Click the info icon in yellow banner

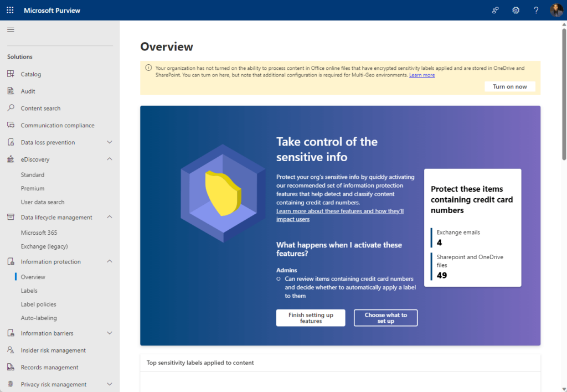[148, 68]
